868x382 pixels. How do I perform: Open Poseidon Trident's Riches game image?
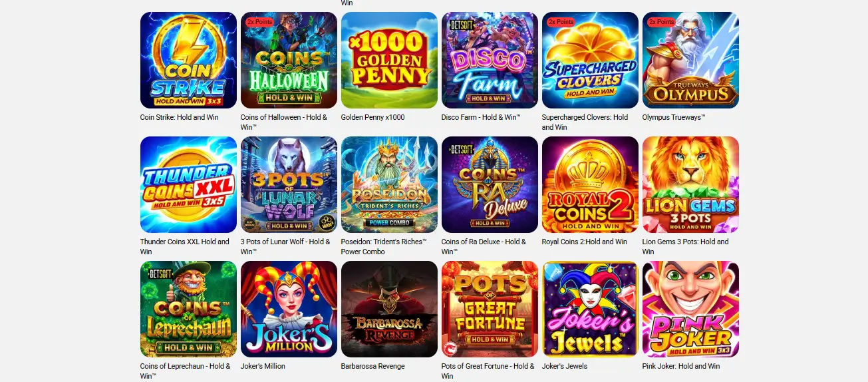(389, 184)
